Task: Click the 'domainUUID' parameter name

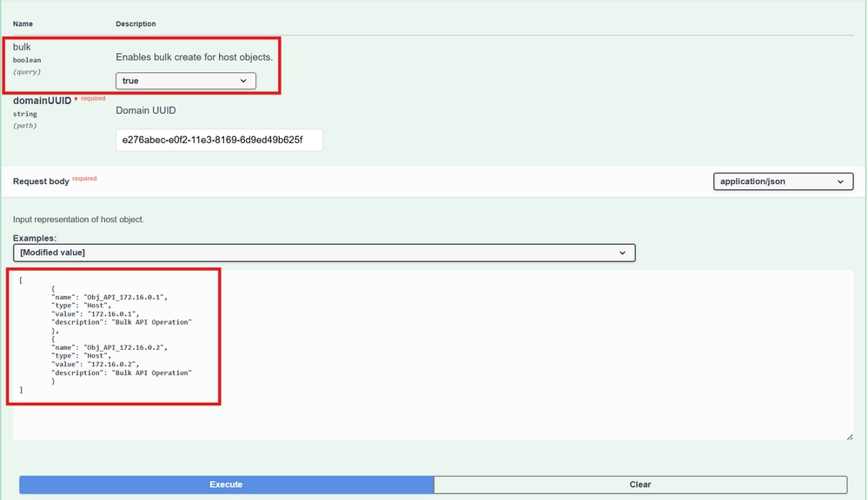Action: pos(42,101)
